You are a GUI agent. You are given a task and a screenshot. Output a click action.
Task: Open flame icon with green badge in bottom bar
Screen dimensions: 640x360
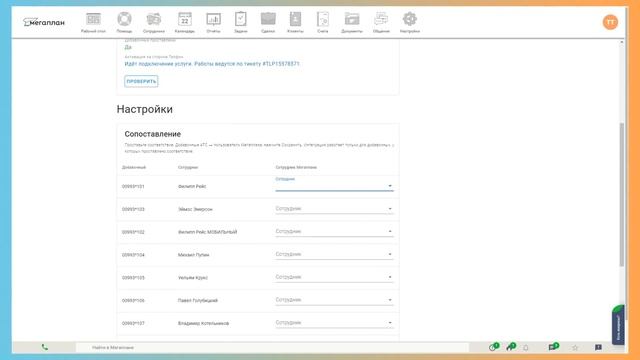pos(511,347)
